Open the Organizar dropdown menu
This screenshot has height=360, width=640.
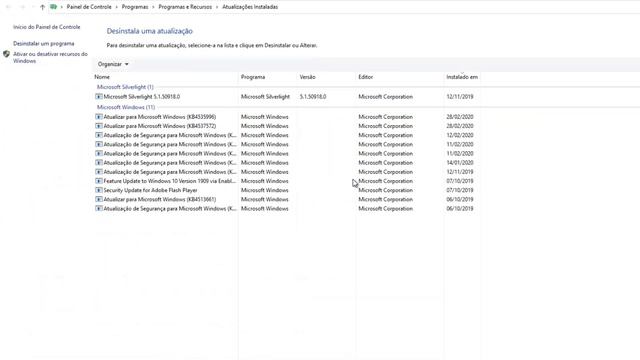coord(113,64)
